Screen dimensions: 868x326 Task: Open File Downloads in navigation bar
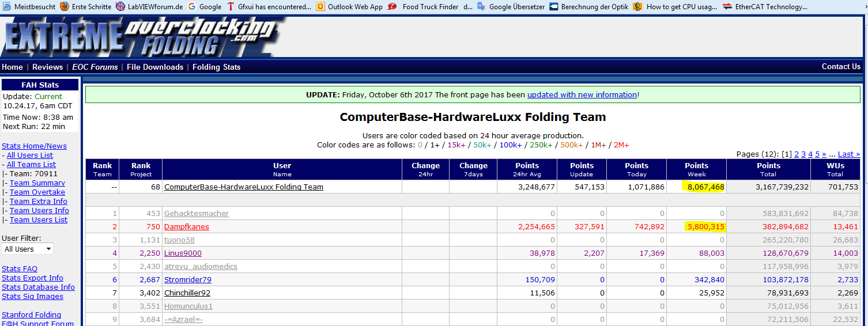click(155, 67)
